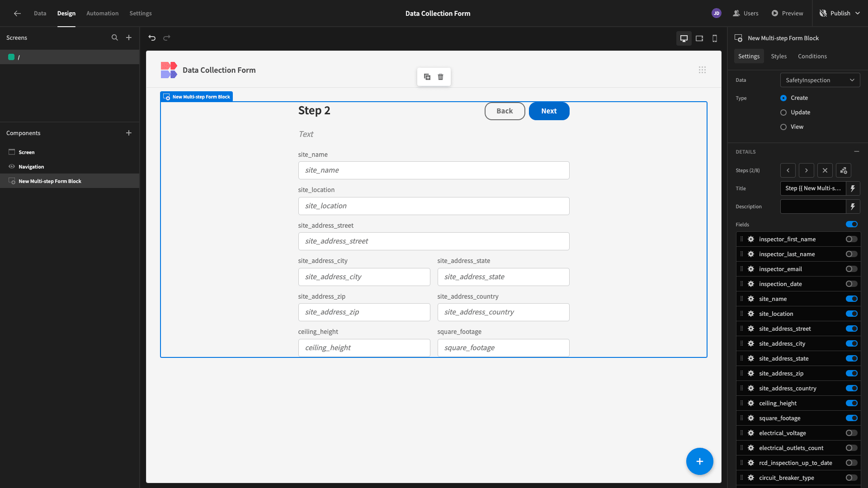Open the Data tab
Screen dimensions: 868x488
[x=40, y=14]
